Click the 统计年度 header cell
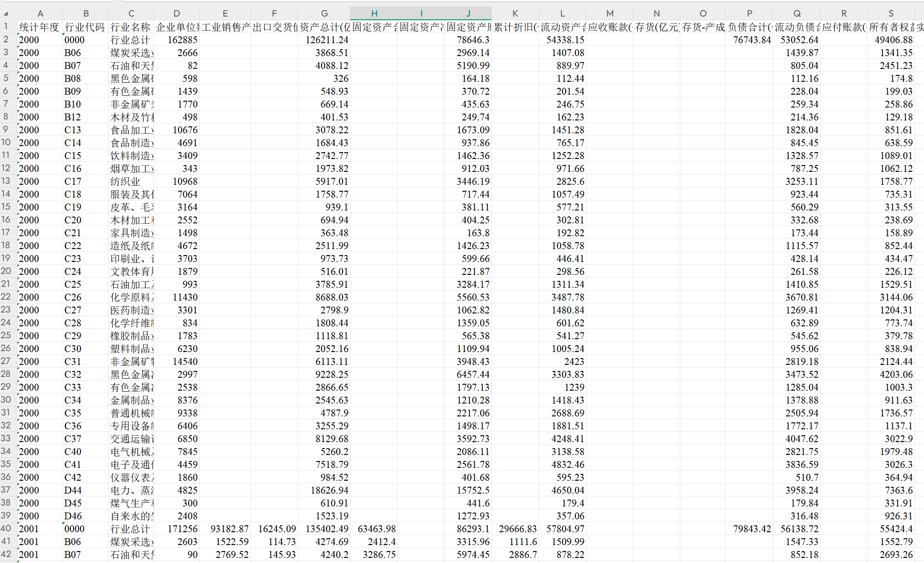Viewport: 924px width, 563px height. click(x=40, y=27)
